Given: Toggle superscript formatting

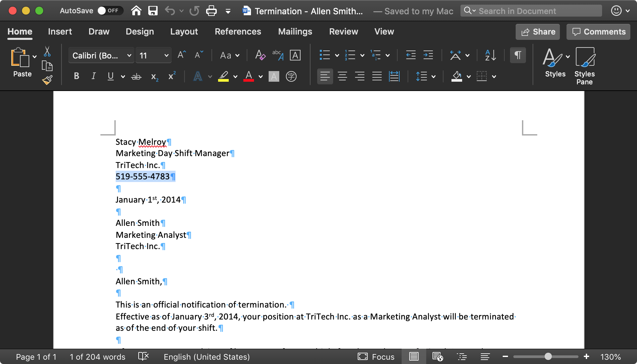Looking at the screenshot, I should click(172, 76).
